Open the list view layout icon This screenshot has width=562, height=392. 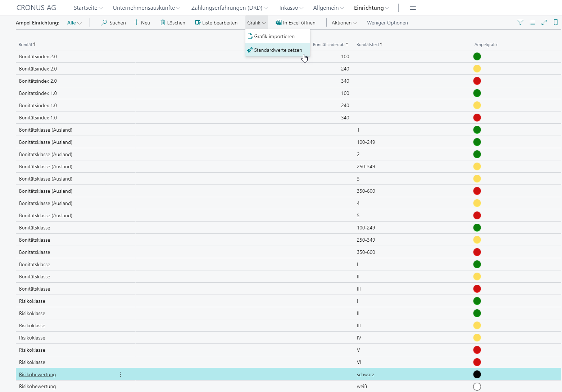532,23
